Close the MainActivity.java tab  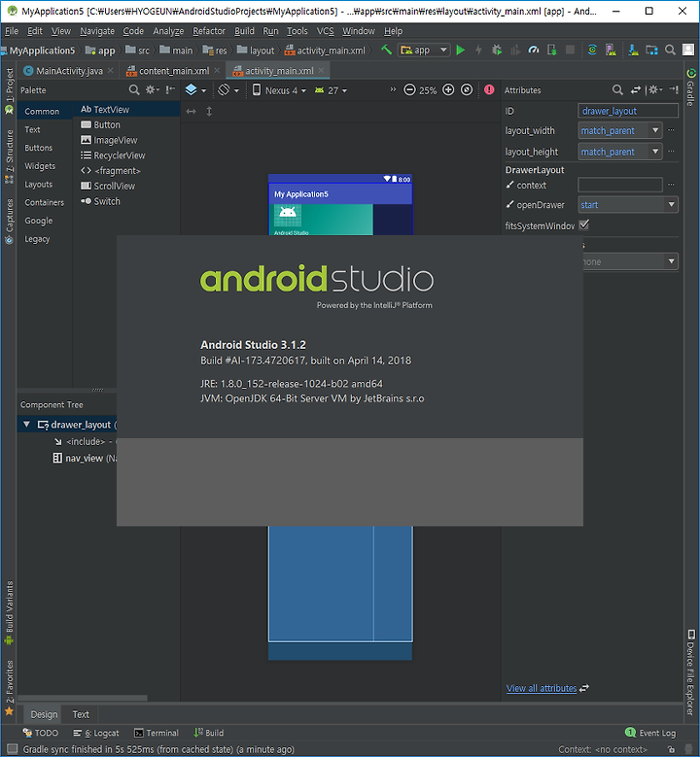[x=111, y=71]
